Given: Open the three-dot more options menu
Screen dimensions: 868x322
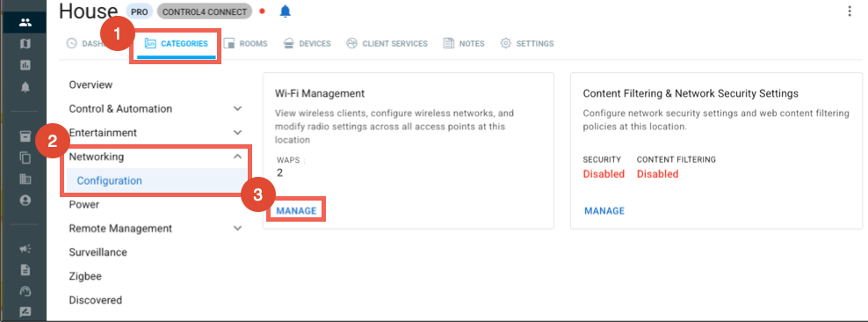Looking at the screenshot, I should tap(850, 11).
